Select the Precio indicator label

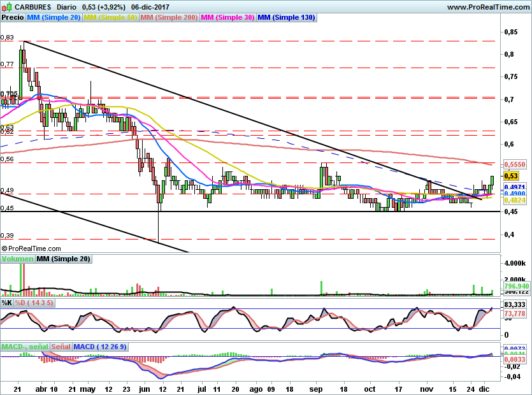tap(13, 18)
